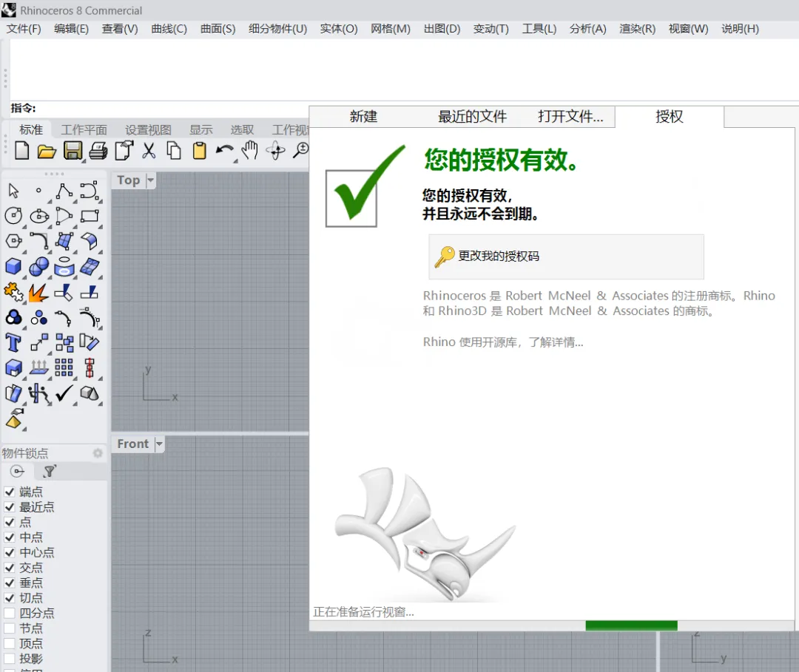Click the Print icon

(x=98, y=152)
